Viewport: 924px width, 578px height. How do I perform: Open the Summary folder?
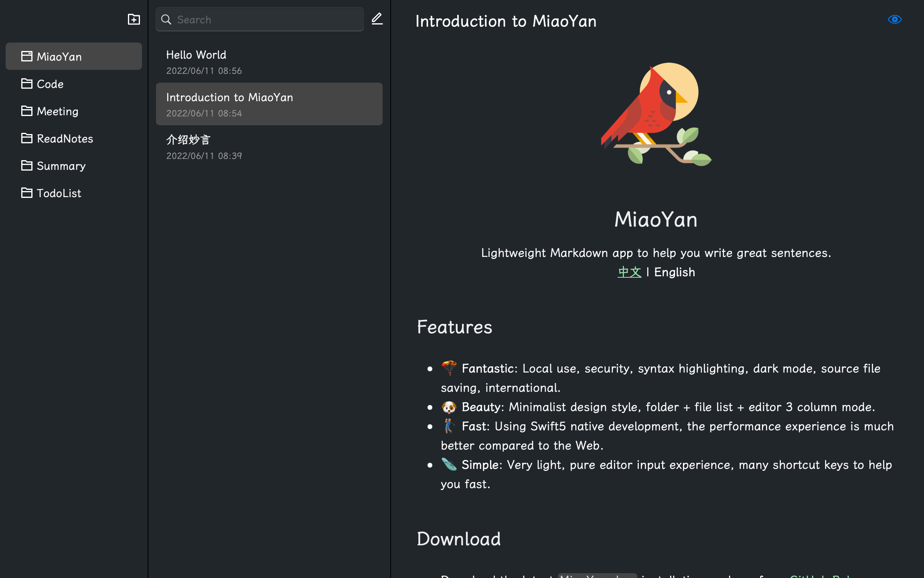click(74, 166)
